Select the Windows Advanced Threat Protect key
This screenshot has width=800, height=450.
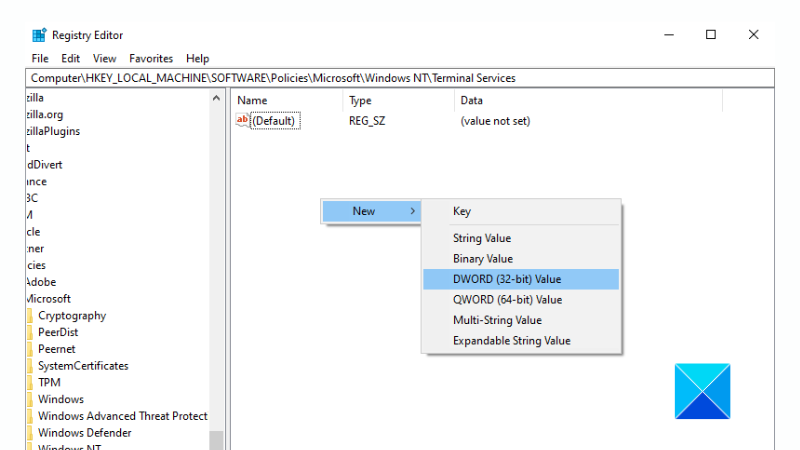[122, 416]
